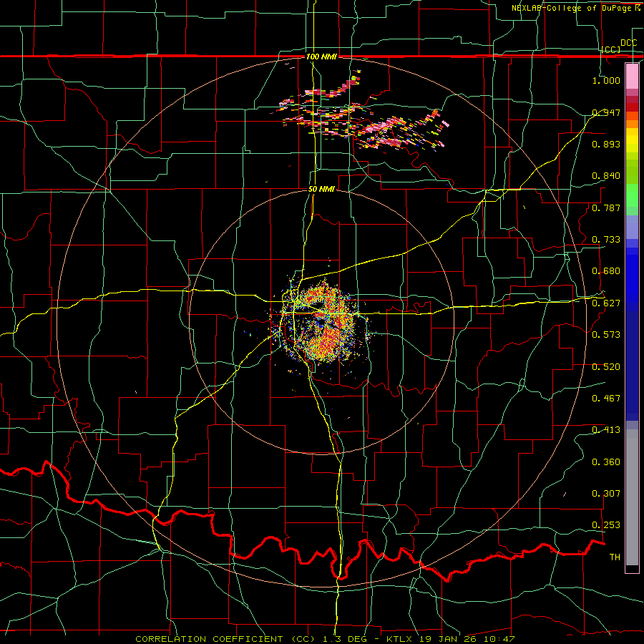Click the 50 NMI range ring label
This screenshot has width=644, height=644.
point(321,189)
